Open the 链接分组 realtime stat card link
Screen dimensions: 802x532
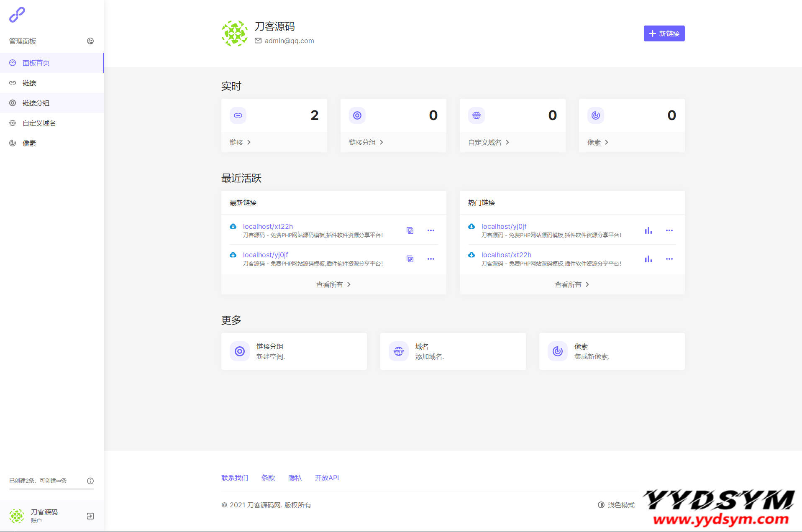(x=366, y=142)
